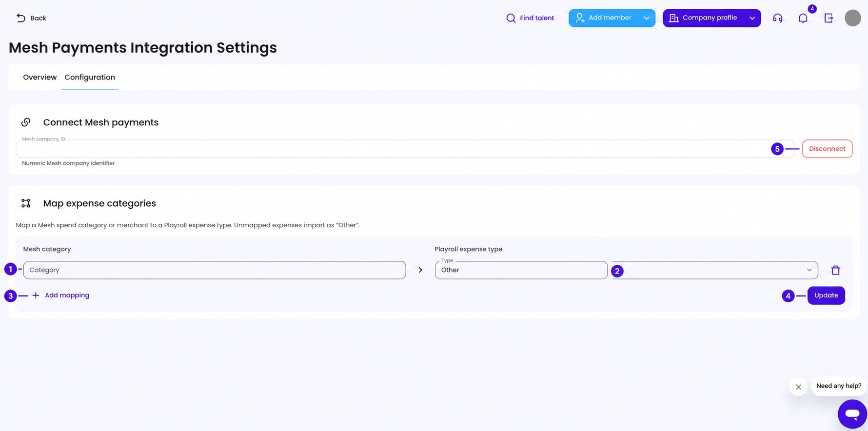868x431 pixels.
Task: Open the notifications bell
Action: pos(803,18)
